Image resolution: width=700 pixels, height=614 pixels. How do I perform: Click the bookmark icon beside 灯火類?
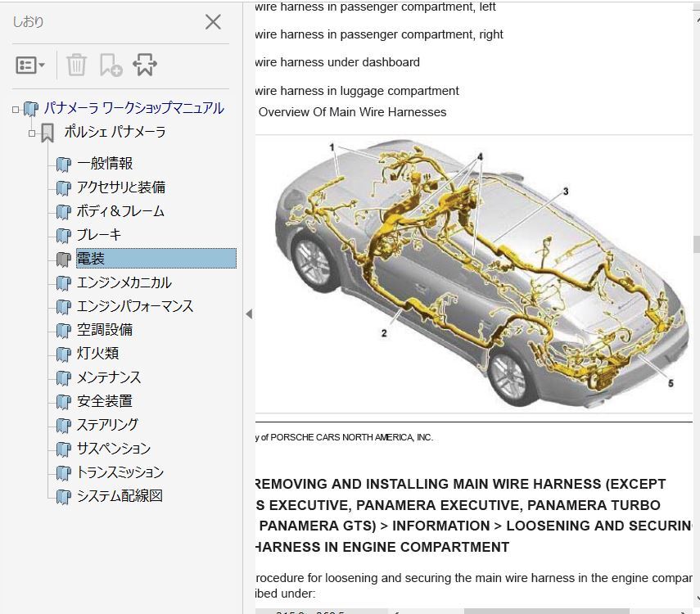pyautogui.click(x=63, y=354)
